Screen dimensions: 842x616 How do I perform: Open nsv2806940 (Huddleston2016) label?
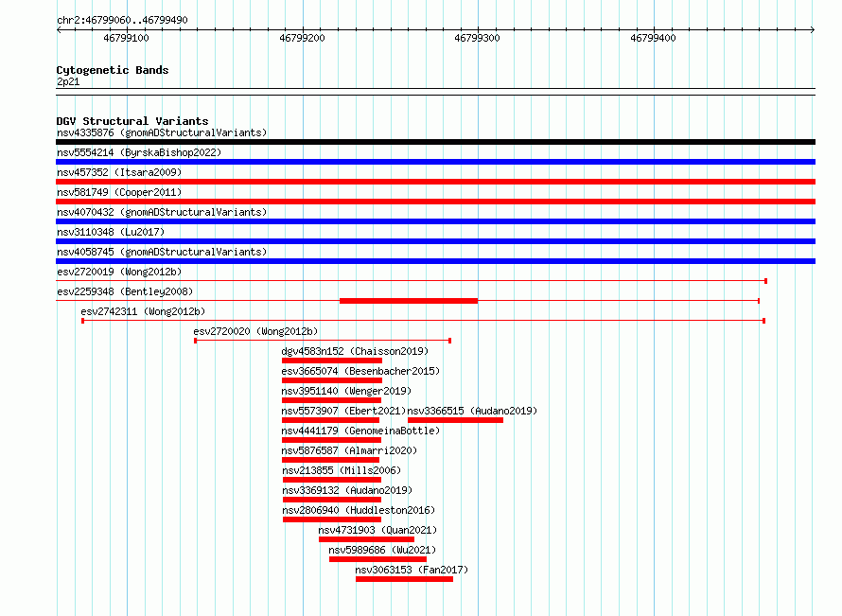(x=359, y=510)
